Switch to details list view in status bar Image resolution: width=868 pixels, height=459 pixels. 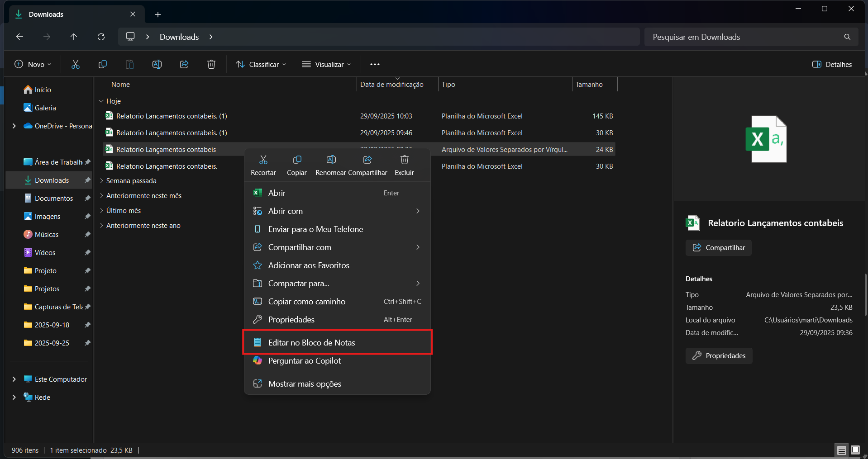(x=841, y=450)
